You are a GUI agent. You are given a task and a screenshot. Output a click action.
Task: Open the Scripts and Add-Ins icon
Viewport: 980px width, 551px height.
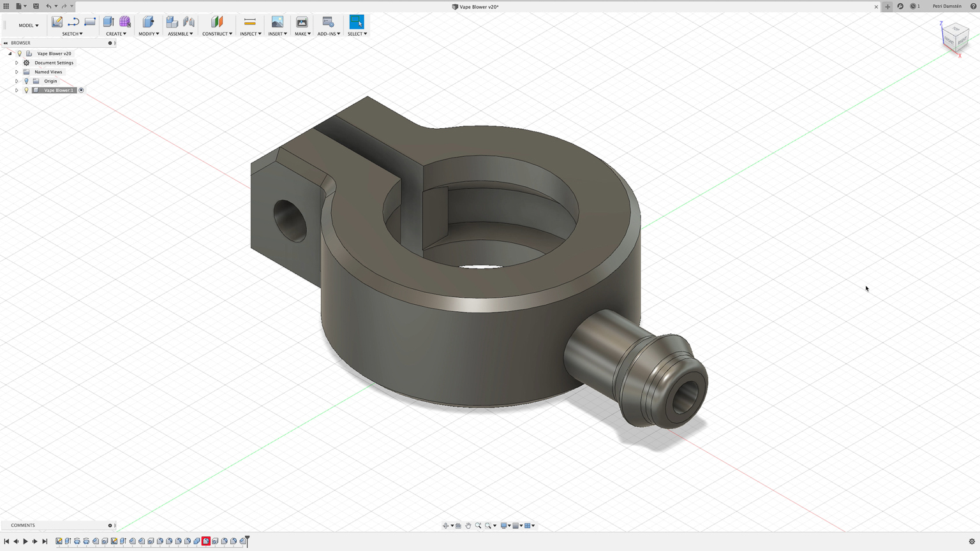click(x=328, y=22)
